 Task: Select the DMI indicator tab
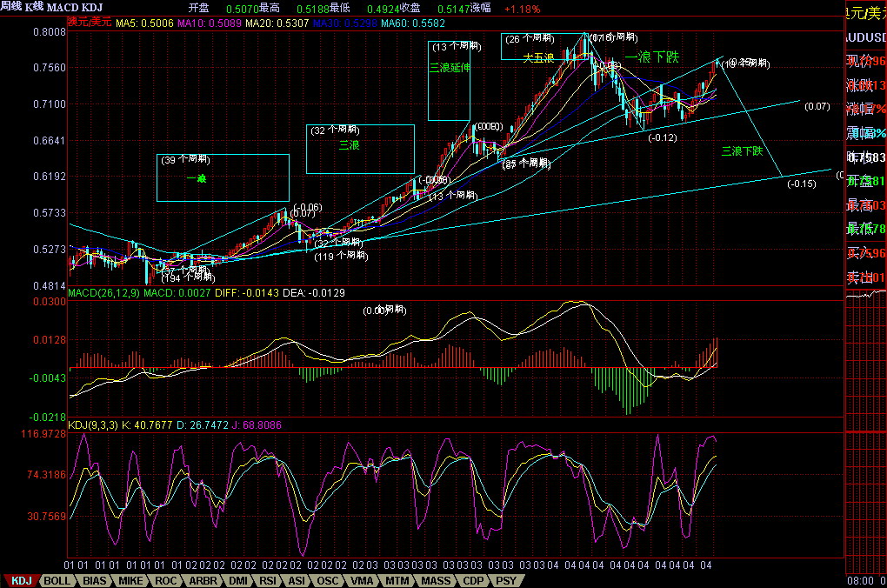pyautogui.click(x=238, y=581)
